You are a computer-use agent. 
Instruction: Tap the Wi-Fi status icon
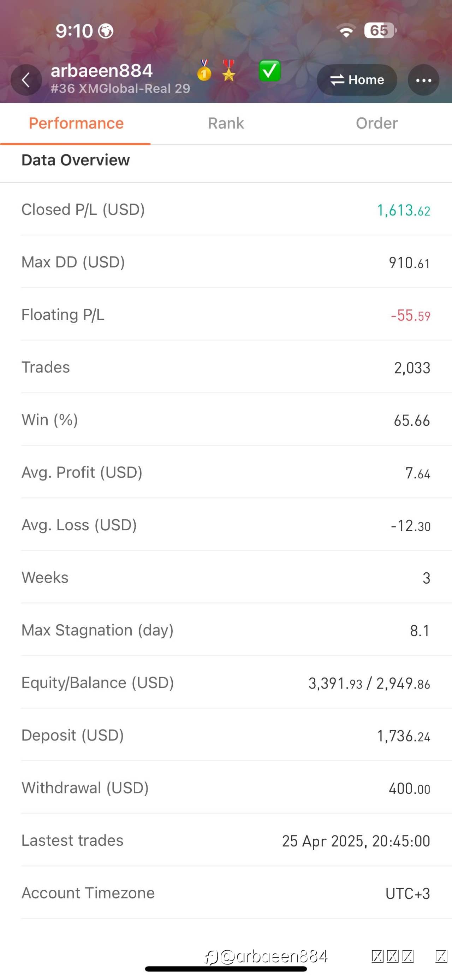[346, 30]
